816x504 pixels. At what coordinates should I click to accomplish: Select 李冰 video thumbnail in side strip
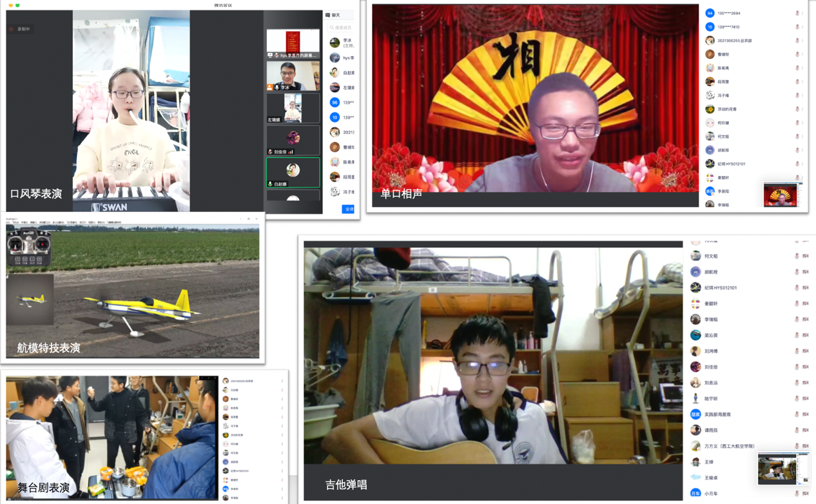(x=293, y=76)
